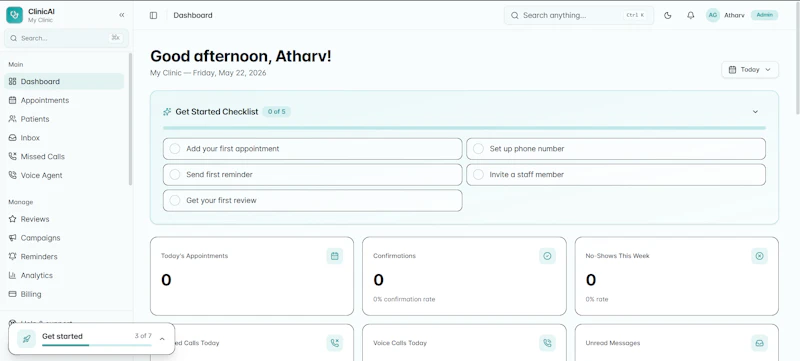Open Dashboard in sidebar
Image resolution: width=800 pixels, height=361 pixels.
click(64, 82)
